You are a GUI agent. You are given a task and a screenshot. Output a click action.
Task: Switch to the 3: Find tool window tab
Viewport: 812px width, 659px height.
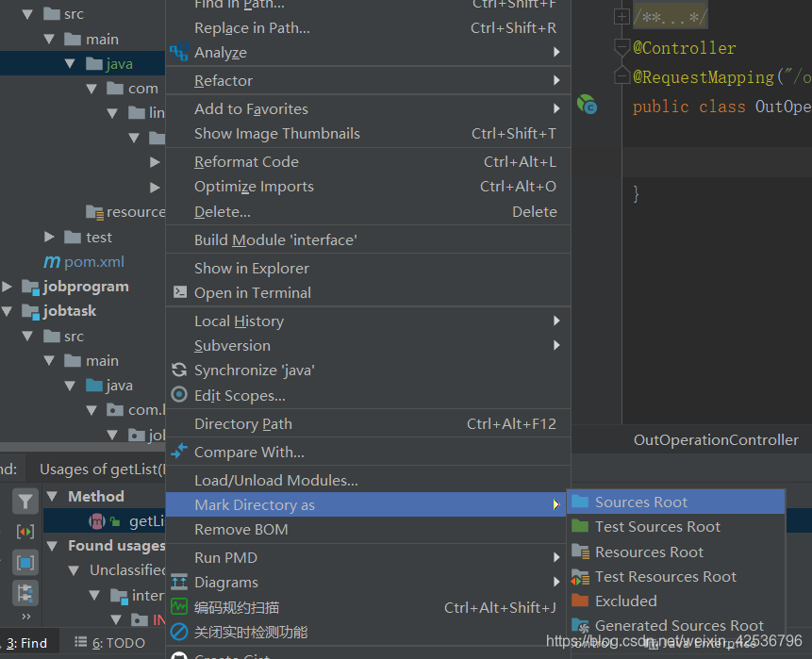pyautogui.click(x=27, y=642)
